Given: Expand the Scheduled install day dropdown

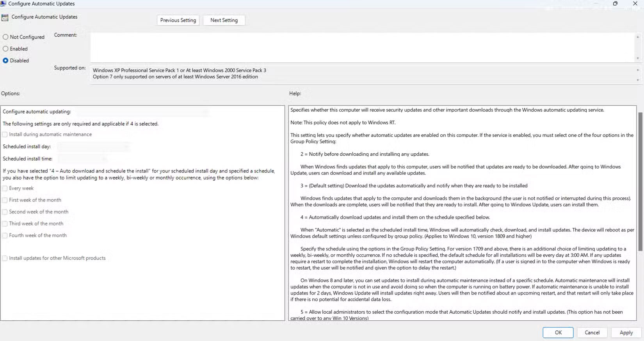Looking at the screenshot, I should coord(94,147).
